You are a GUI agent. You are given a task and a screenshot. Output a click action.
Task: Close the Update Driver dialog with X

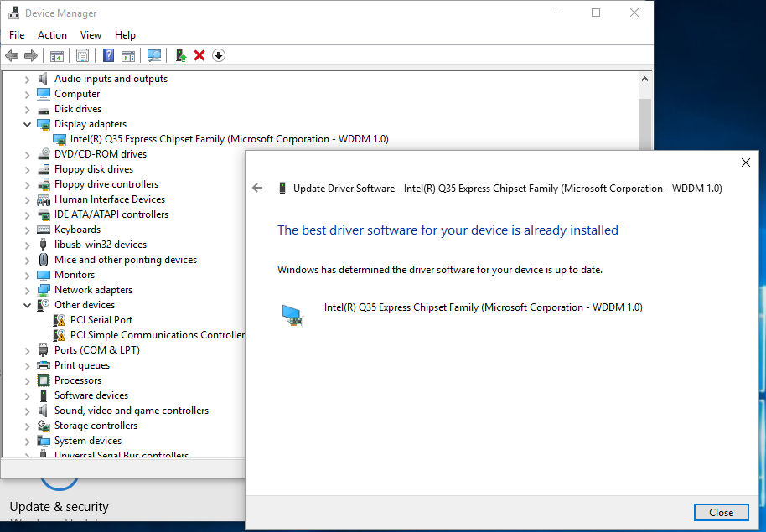coord(746,163)
